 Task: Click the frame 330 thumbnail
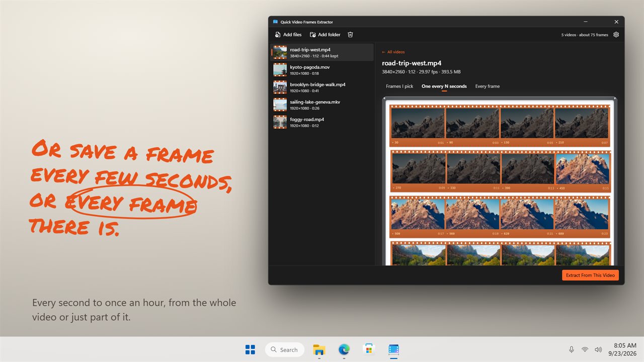(x=473, y=168)
